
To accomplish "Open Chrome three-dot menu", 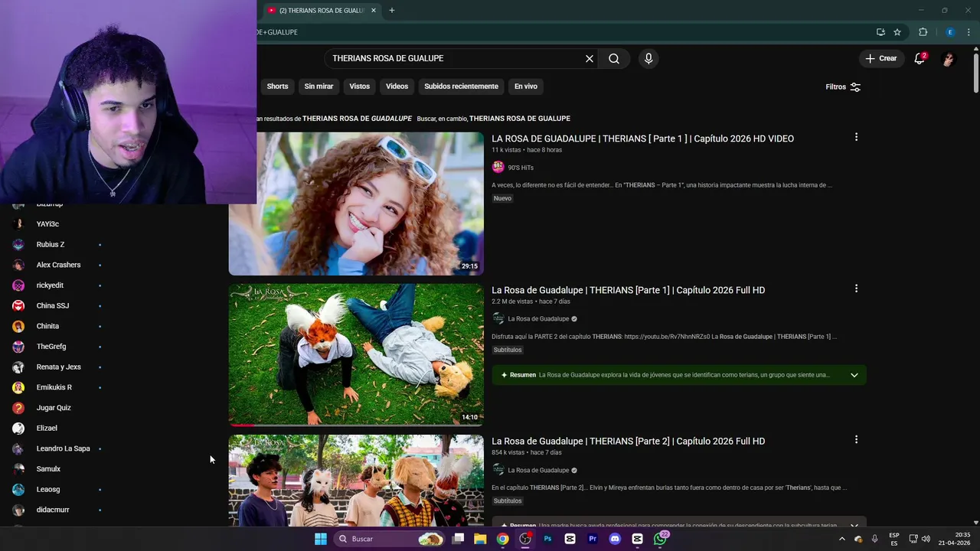I will click(969, 32).
